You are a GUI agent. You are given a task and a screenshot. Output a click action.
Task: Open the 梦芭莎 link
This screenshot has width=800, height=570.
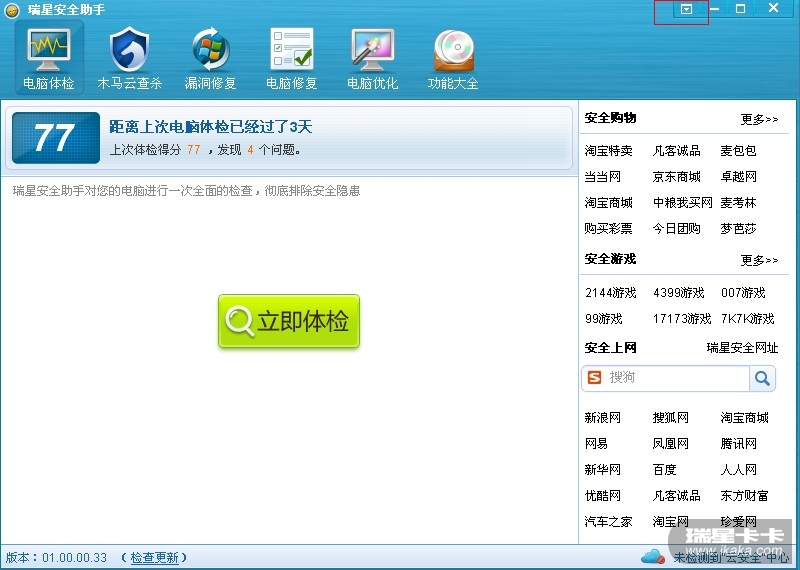coord(738,229)
